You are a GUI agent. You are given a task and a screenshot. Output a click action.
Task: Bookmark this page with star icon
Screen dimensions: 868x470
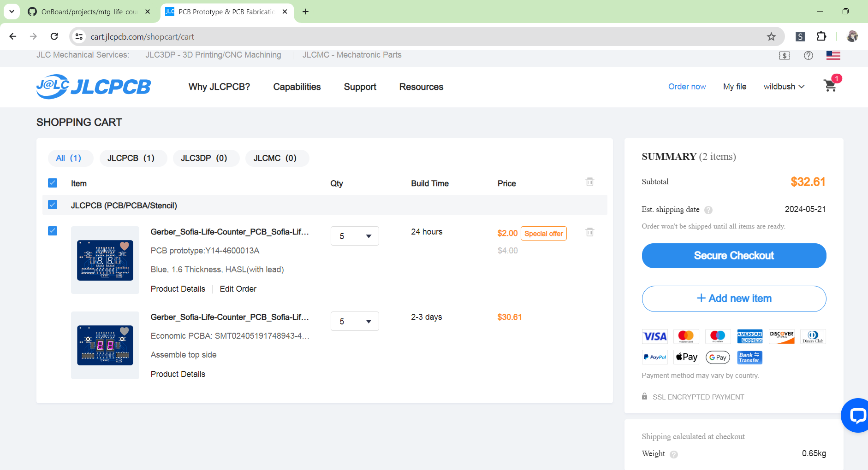tap(771, 36)
